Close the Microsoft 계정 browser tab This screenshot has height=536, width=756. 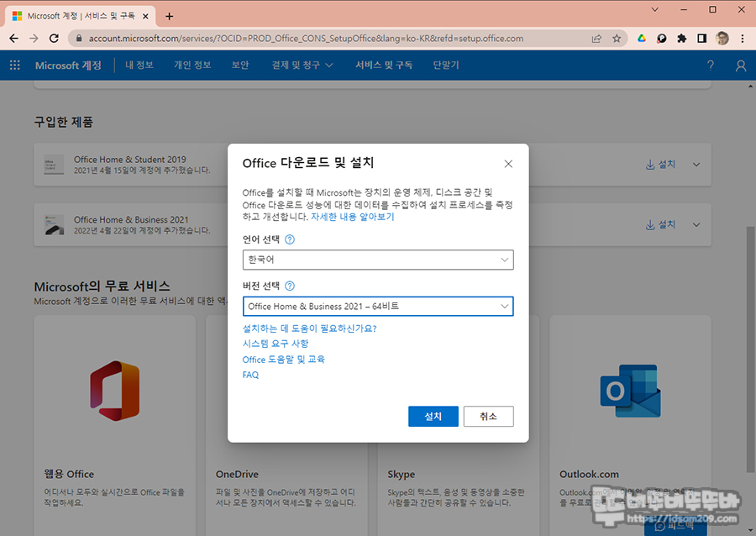tap(145, 17)
